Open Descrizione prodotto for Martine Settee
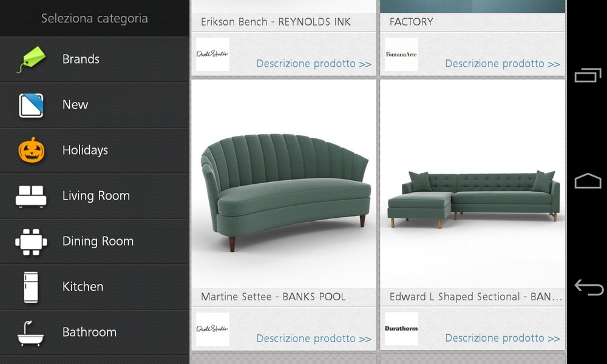 pyautogui.click(x=314, y=339)
